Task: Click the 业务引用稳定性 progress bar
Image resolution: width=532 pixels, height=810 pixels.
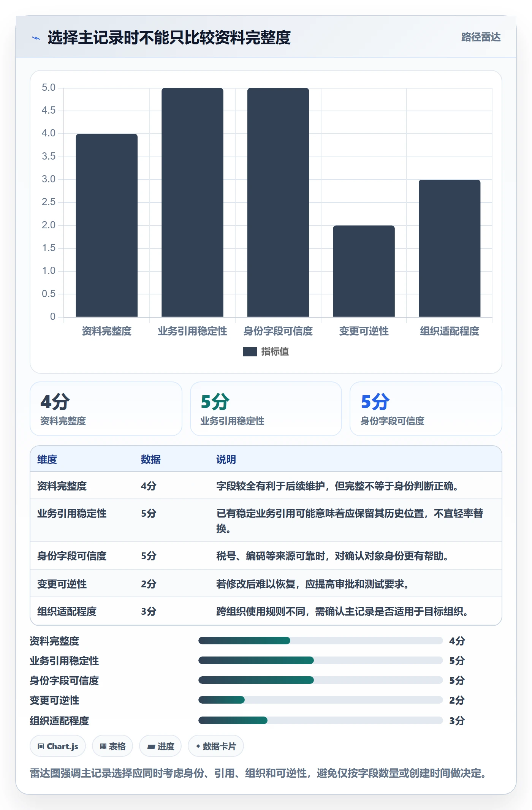Action: pos(320,661)
